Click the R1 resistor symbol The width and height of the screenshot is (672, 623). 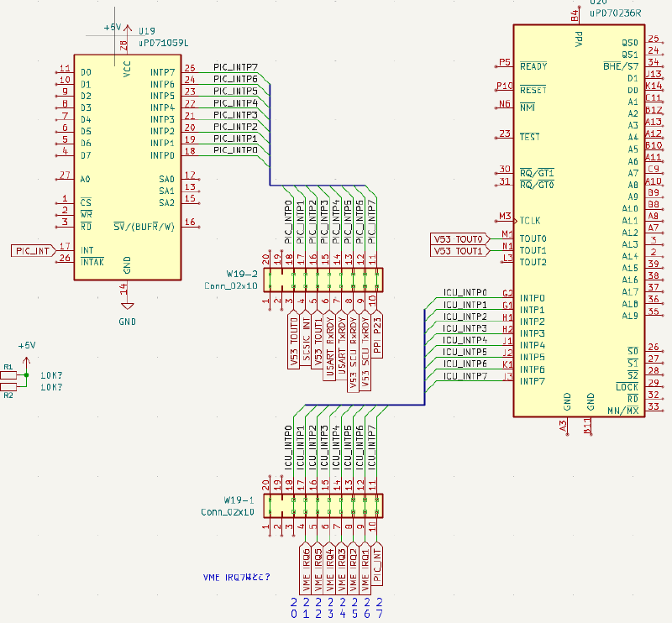click(8, 374)
